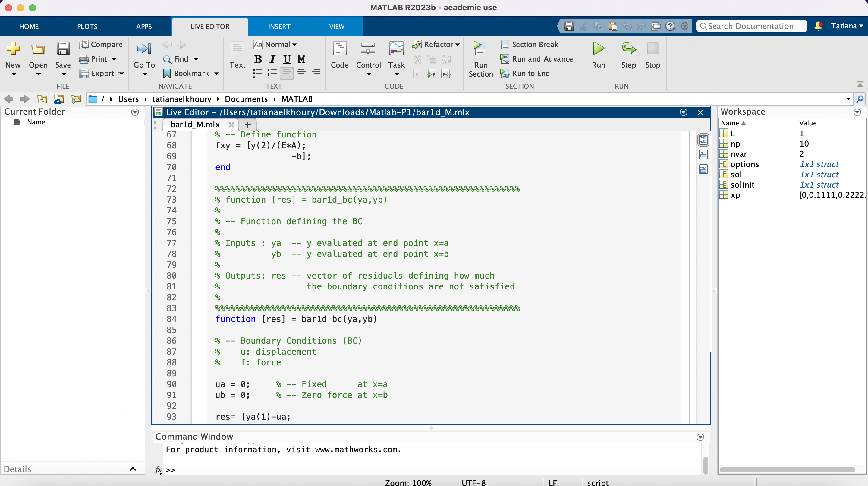The width and height of the screenshot is (868, 486).
Task: Open the Help question mark icon
Action: [670, 26]
